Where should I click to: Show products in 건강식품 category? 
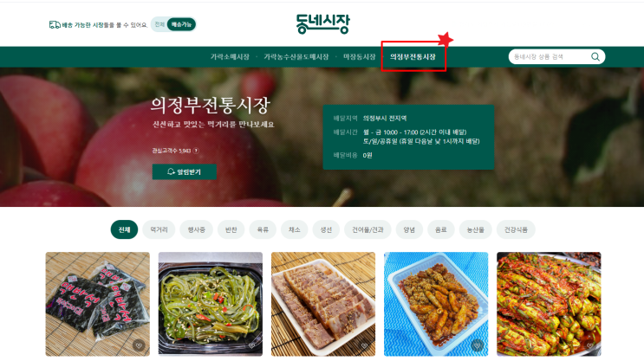click(x=516, y=229)
